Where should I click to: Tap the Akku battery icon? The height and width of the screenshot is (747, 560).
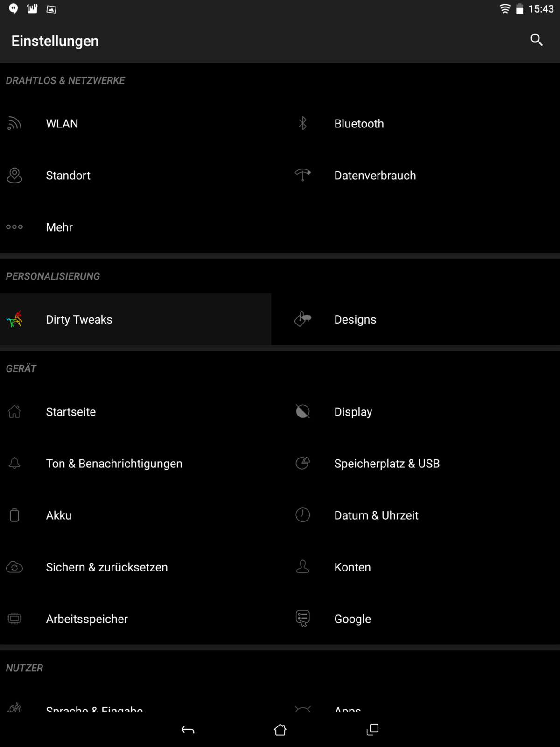click(x=14, y=515)
